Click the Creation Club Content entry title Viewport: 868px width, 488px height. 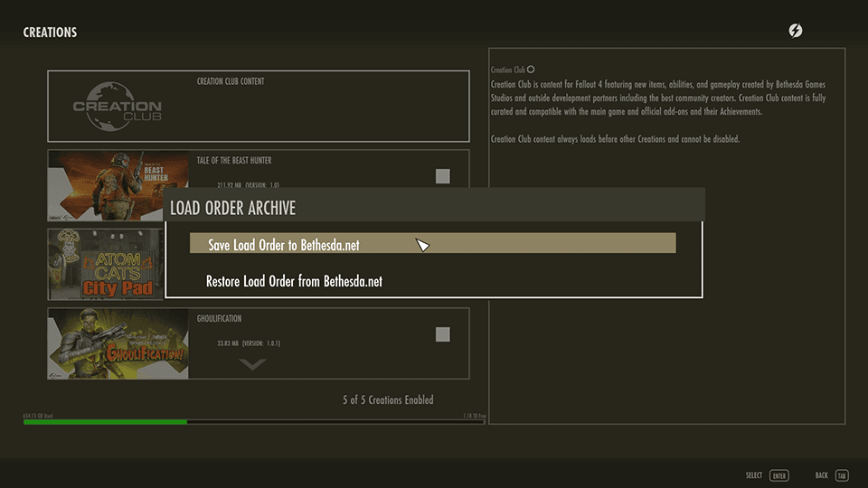[231, 82]
